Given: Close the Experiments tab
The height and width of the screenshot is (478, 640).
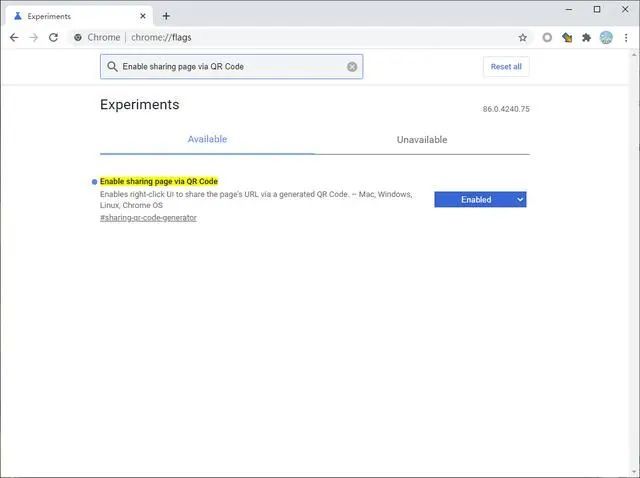Looking at the screenshot, I should 143,16.
